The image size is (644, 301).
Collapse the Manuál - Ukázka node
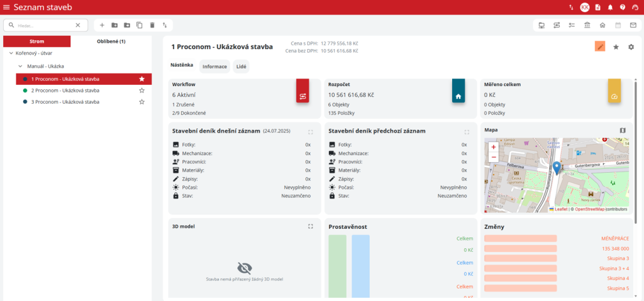20,66
